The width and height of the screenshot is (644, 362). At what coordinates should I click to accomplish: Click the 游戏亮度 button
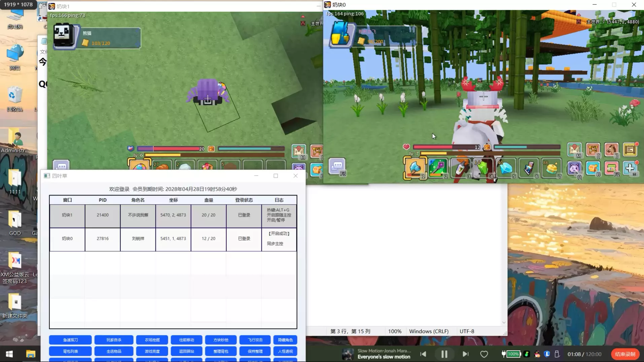coord(152,352)
